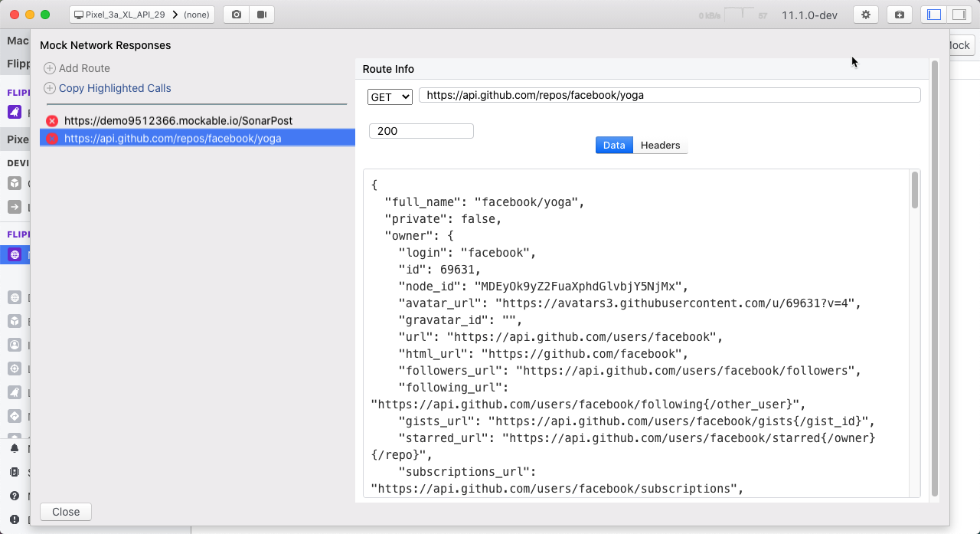Click the "node_id" line in the JSON
Viewport: 980px width, 534px height.
[x=544, y=287]
